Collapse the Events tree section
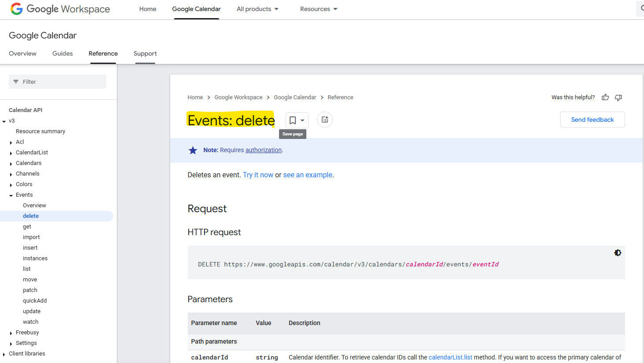This screenshot has height=363, width=644. coord(11,195)
